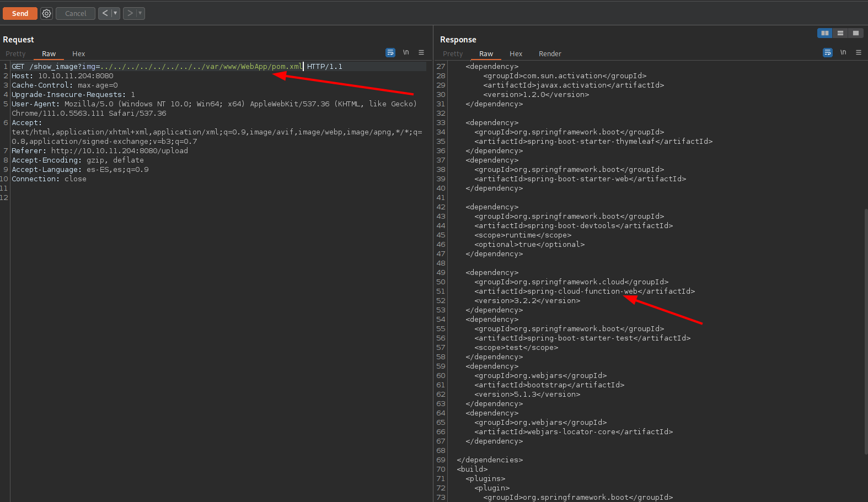This screenshot has height=502, width=868.
Task: Toggle non-printable characters in Request
Action: pos(406,52)
